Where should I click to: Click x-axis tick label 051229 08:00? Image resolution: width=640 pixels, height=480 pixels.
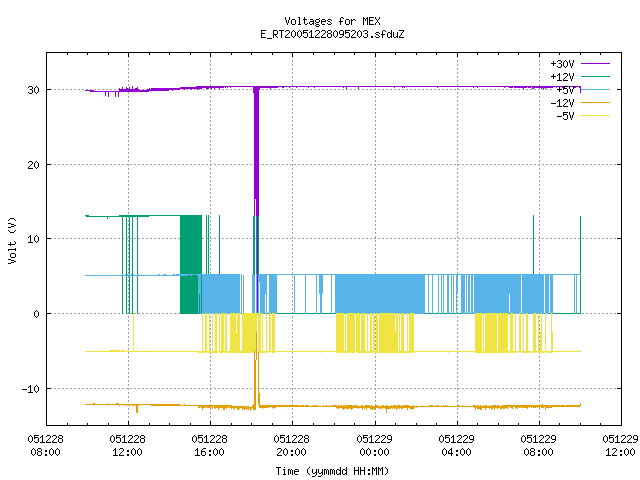pyautogui.click(x=538, y=446)
